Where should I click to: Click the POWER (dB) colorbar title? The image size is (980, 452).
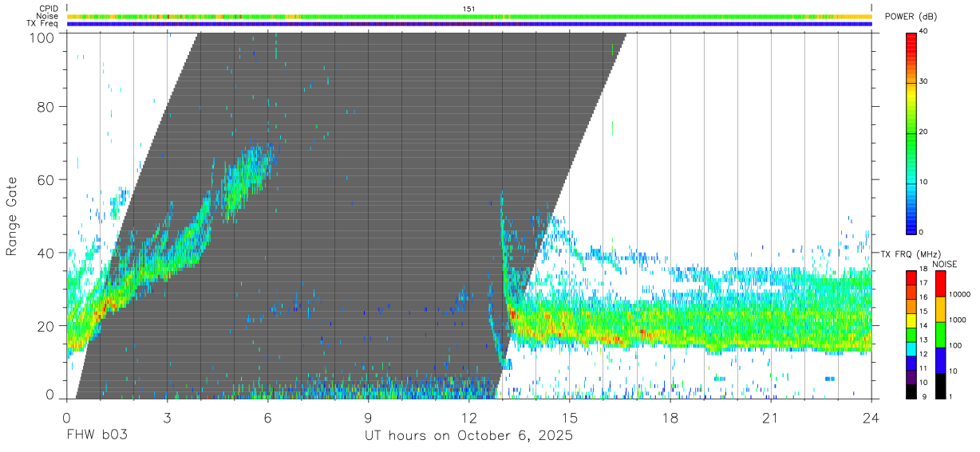(910, 17)
